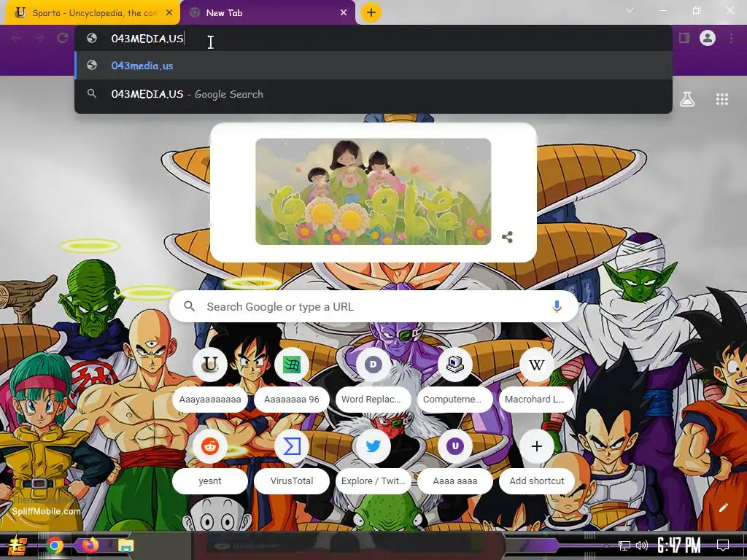Go forward to the next page
This screenshot has width=747, height=560.
pyautogui.click(x=39, y=38)
